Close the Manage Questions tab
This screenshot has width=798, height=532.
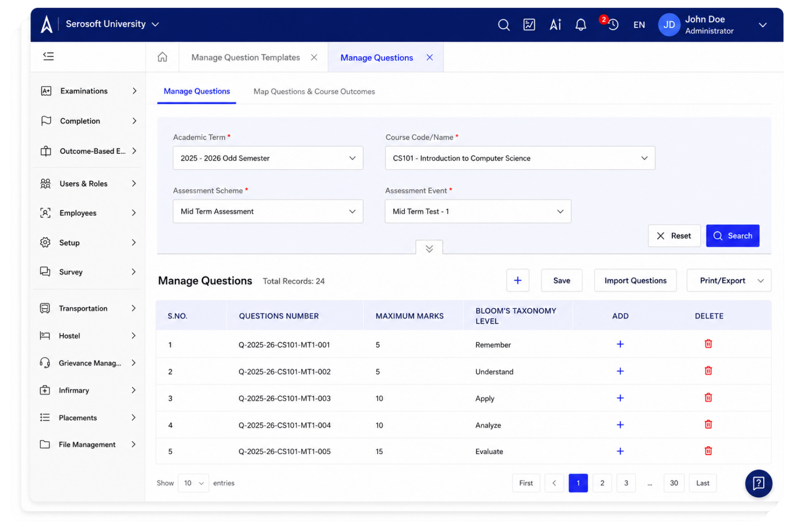pos(429,58)
